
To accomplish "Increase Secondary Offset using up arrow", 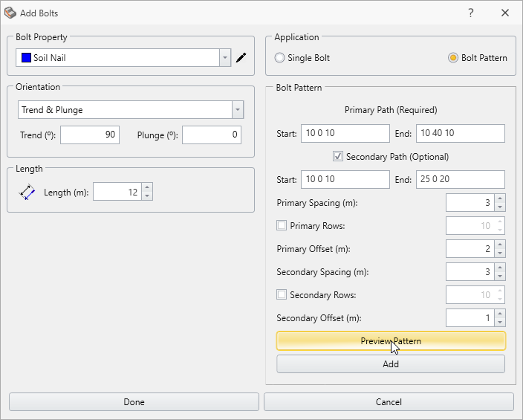I will pos(500,314).
